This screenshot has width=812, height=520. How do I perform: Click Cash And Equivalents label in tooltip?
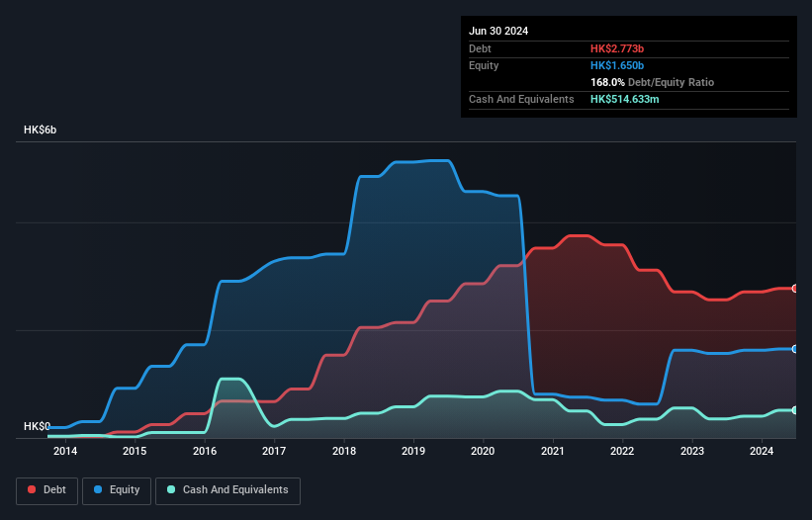[521, 99]
